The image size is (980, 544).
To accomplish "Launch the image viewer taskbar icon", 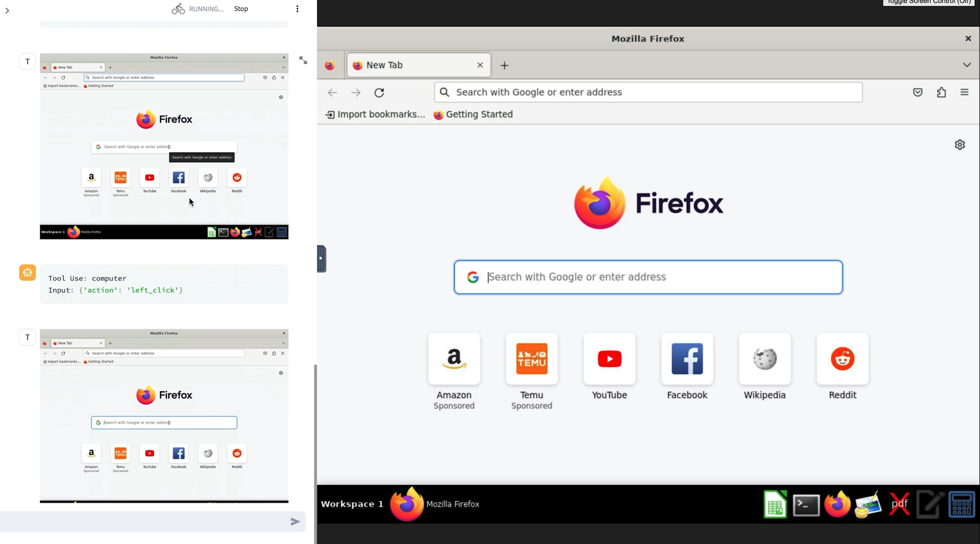I will pos(868,504).
